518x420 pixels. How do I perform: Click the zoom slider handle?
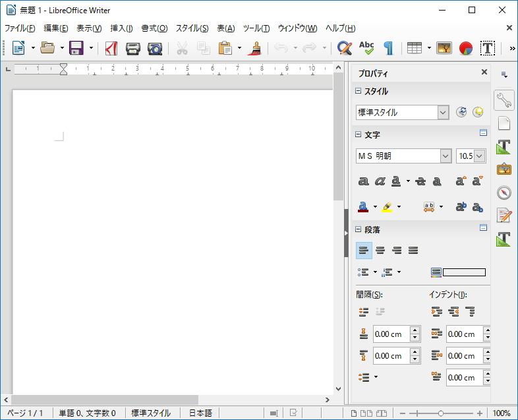(x=441, y=413)
